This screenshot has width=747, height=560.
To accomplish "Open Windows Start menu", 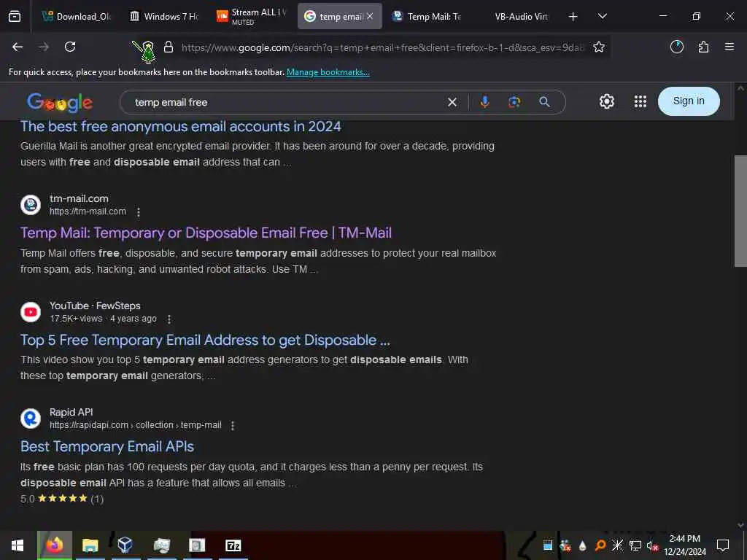I will click(x=18, y=545).
